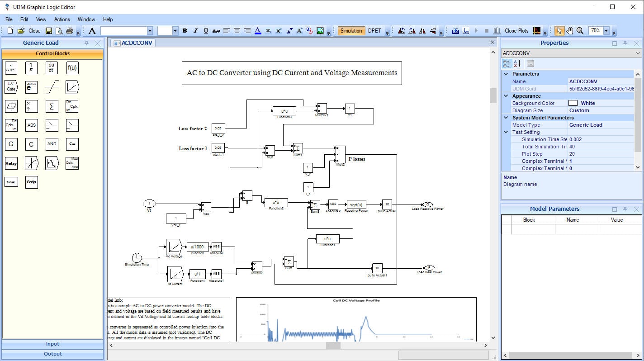
Task: Switch to the Pan hand tool
Action: click(x=569, y=31)
